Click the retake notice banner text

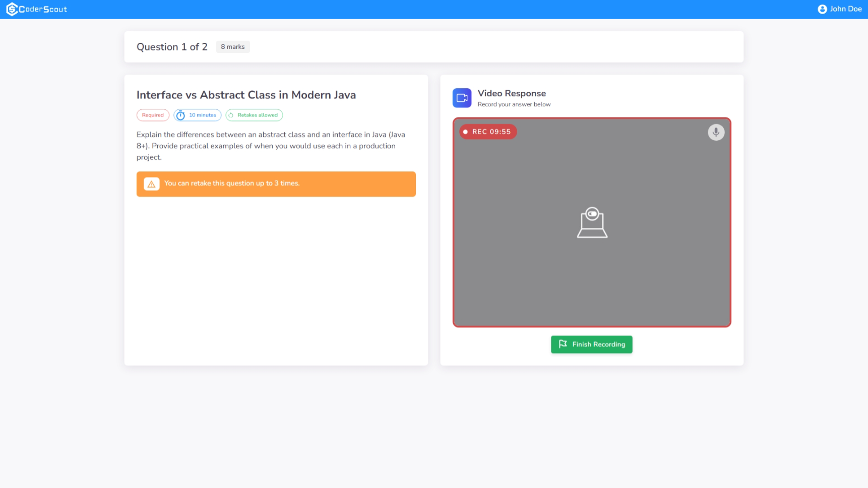tap(232, 184)
